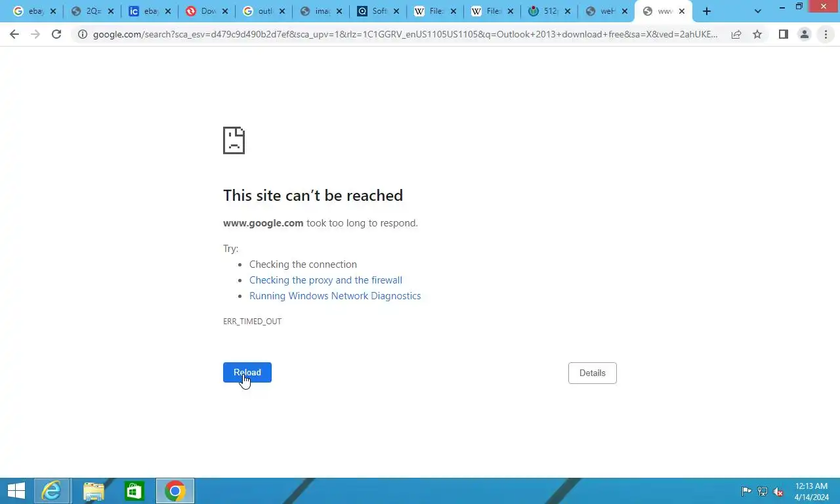Open Windows Store from the taskbar
This screenshot has height=504, width=840.
click(135, 491)
